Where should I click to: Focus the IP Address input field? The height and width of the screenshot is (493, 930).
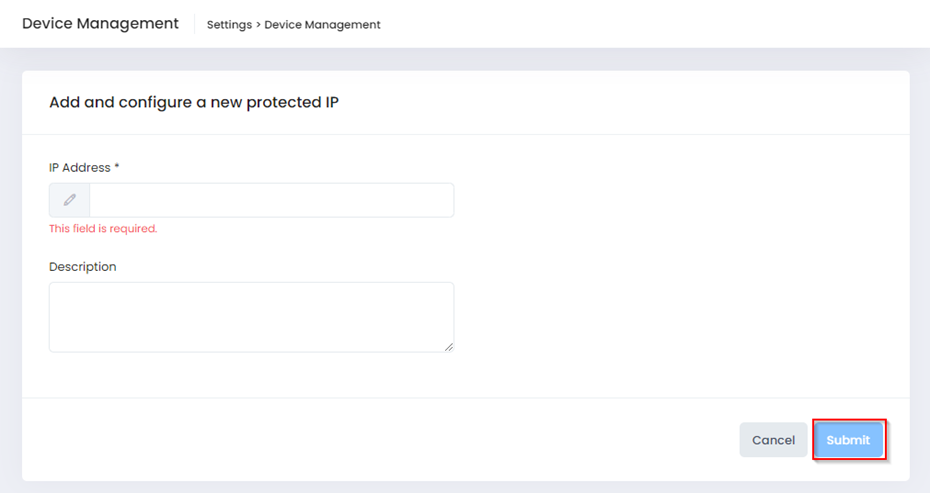pos(271,200)
